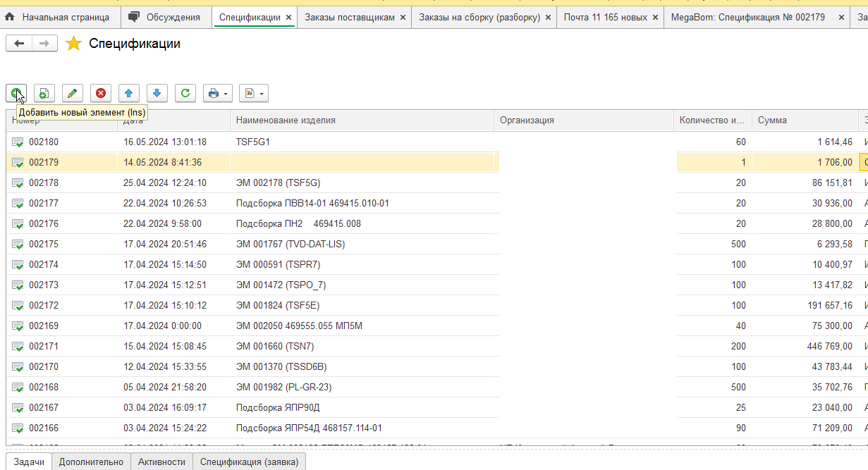Sort by the Сумма column header
Screen dimensions: 868x470
(772, 120)
